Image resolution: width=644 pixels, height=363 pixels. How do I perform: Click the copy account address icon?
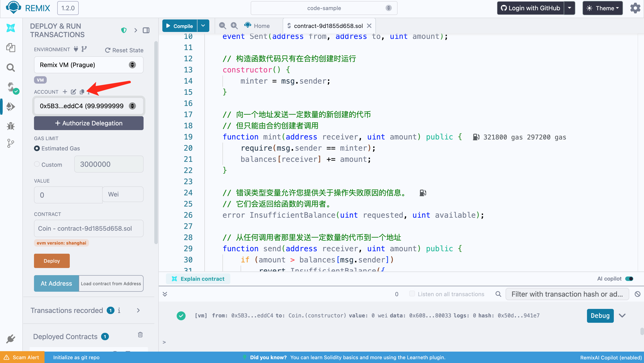tap(82, 92)
